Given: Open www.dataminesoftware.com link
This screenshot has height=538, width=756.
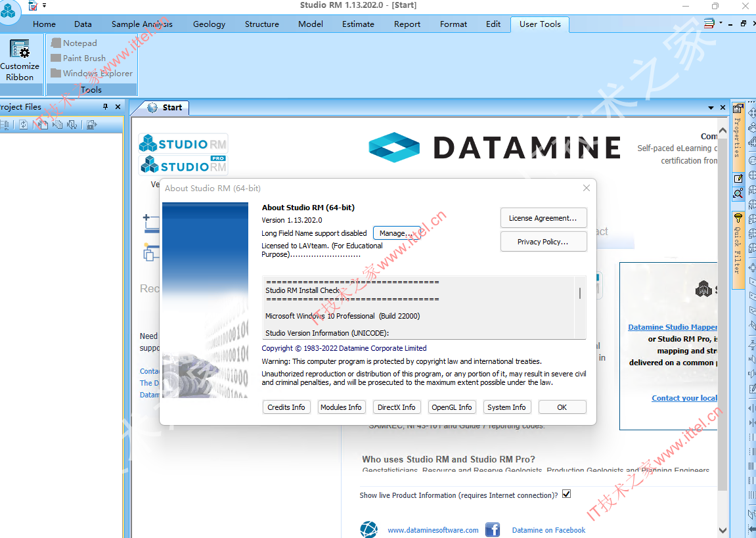Looking at the screenshot, I should click(433, 530).
